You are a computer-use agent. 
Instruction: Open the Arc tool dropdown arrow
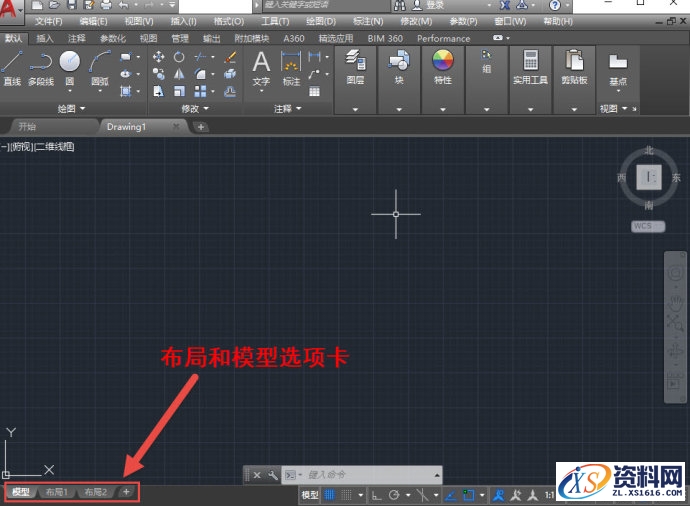tap(100, 91)
